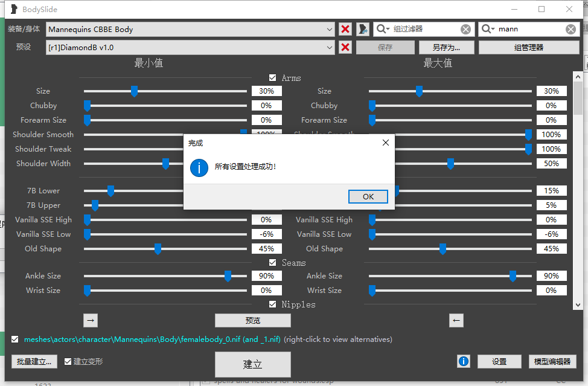Toggle the Arms category checkbox
The image size is (588, 386).
pos(273,78)
